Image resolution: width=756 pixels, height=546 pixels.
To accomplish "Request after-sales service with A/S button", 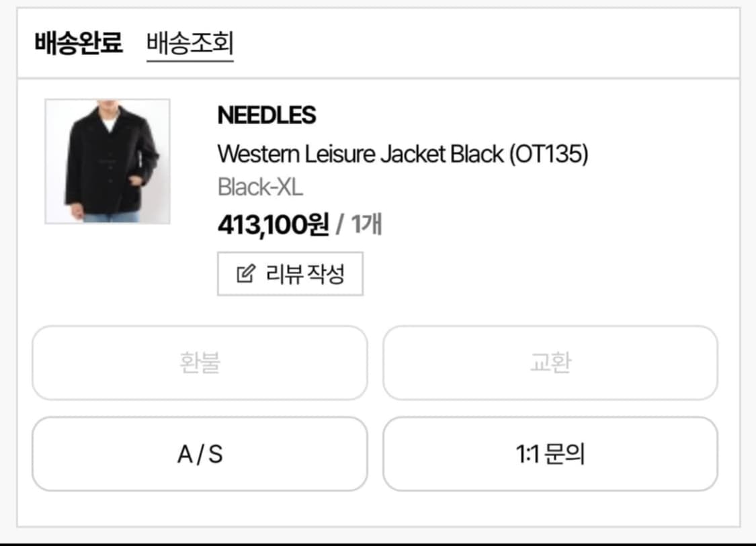I will [x=200, y=453].
